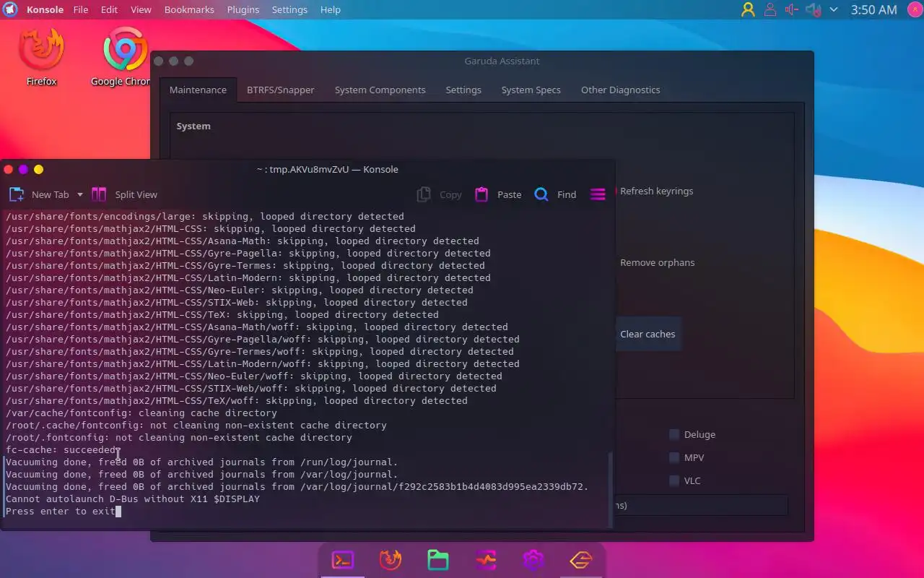Open the system monitor icon in the dock

tap(486, 560)
